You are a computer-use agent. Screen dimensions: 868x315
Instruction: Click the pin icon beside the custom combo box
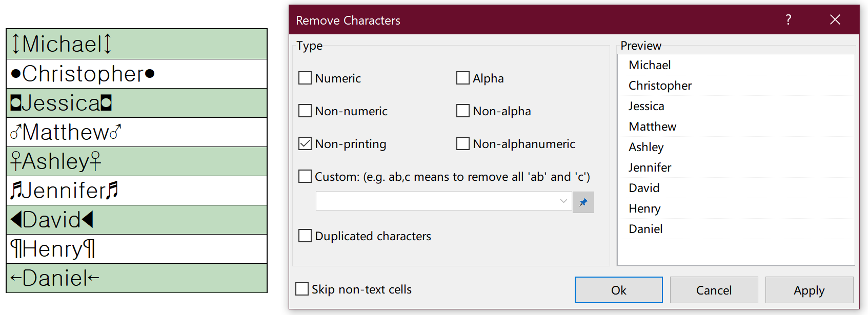tap(583, 202)
